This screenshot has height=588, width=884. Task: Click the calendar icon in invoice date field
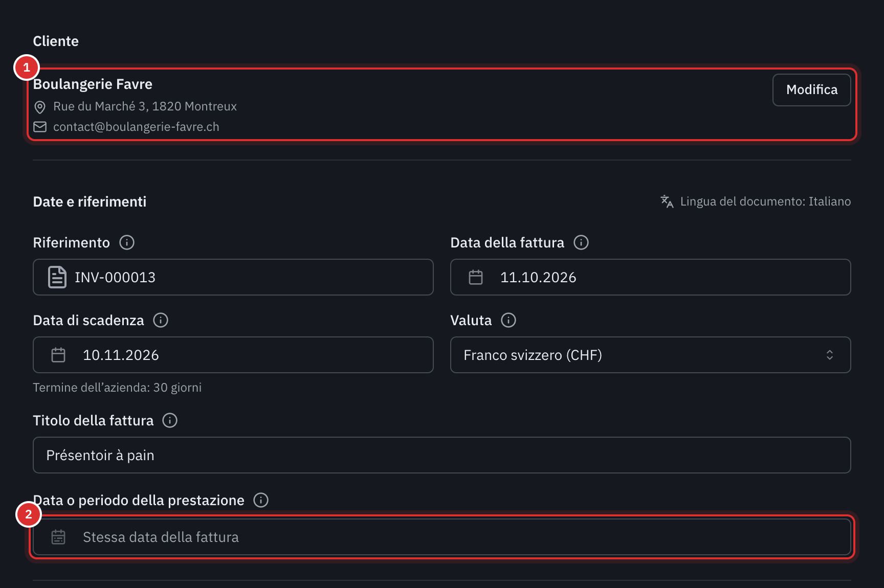476,277
